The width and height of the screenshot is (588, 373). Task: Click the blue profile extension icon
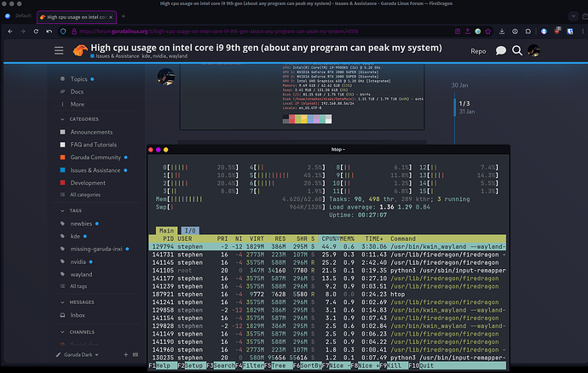click(x=544, y=32)
